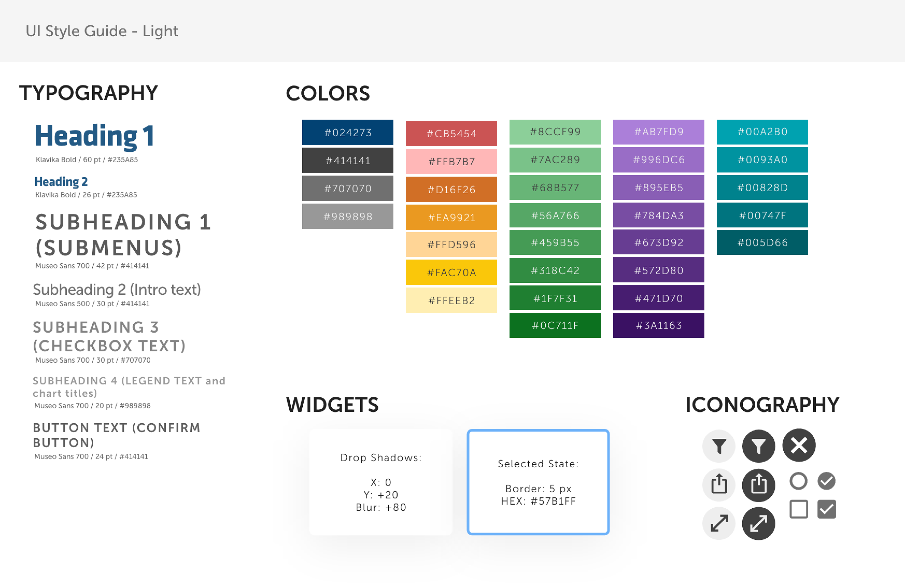Click the light share/export icon
The width and height of the screenshot is (905, 588).
click(x=719, y=485)
